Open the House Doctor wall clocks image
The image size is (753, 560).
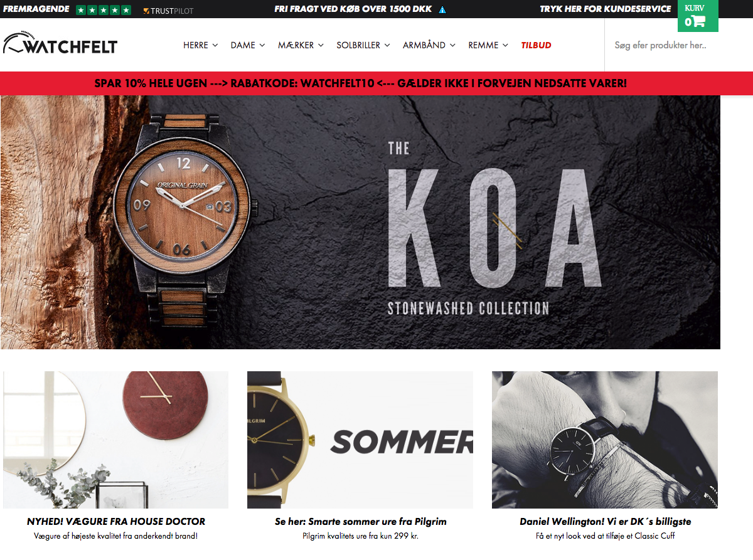tap(115, 440)
